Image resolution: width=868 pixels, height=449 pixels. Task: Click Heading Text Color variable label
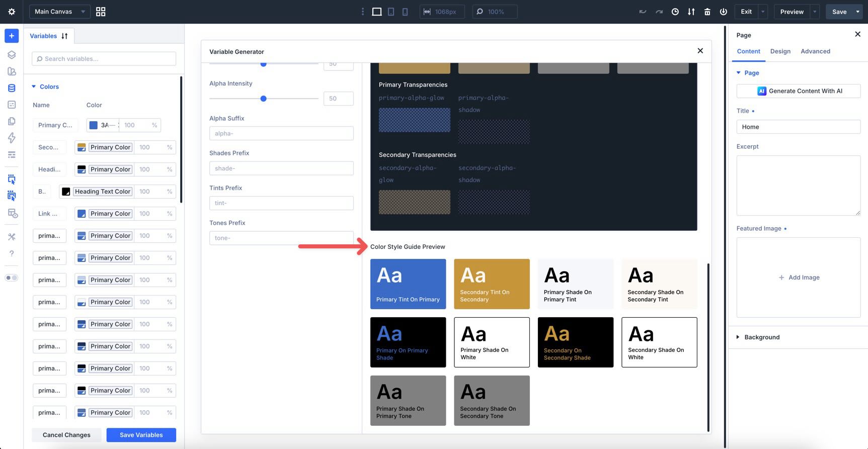point(103,192)
